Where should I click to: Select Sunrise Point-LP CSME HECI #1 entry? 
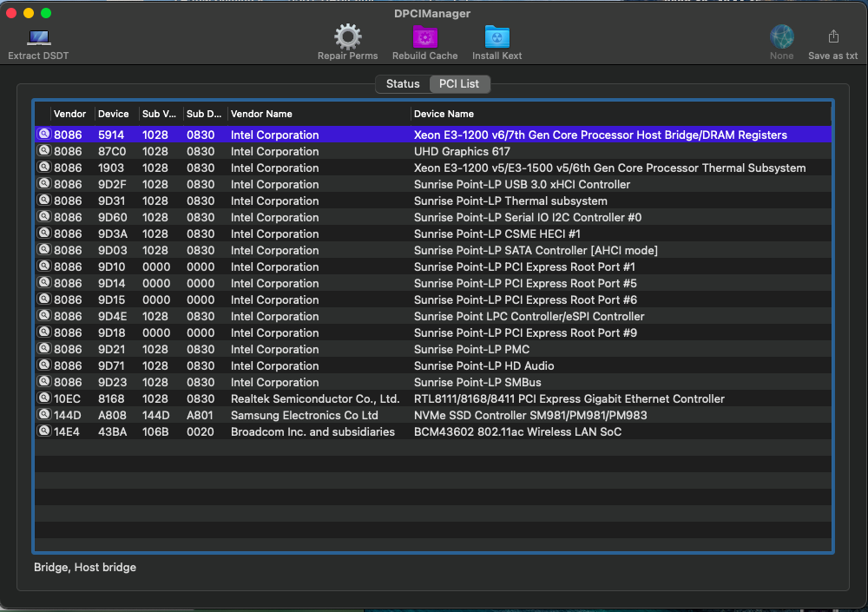click(497, 234)
